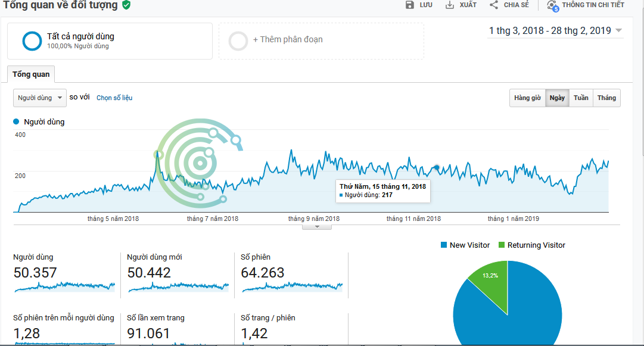Click the share (Chia sẻ) icon
The width and height of the screenshot is (644, 346).
[494, 5]
